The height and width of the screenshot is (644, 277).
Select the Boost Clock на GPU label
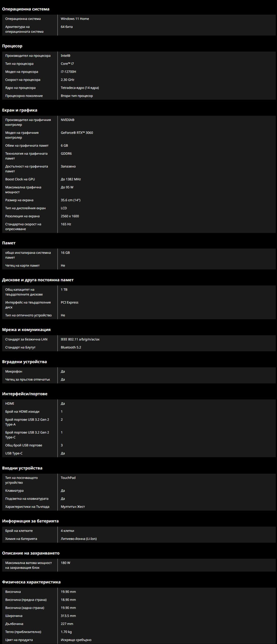(20, 179)
